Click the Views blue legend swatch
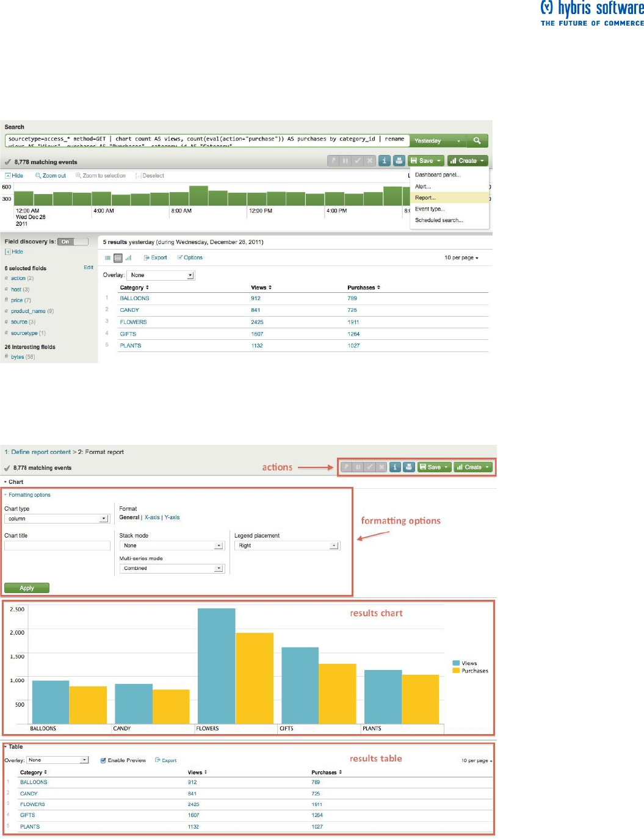This screenshot has height=839, width=644. (x=456, y=663)
